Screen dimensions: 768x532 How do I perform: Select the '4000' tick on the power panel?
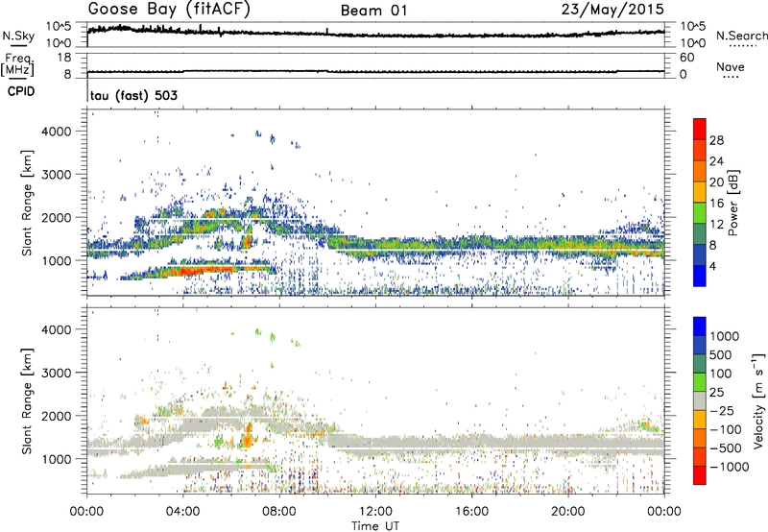(x=57, y=132)
